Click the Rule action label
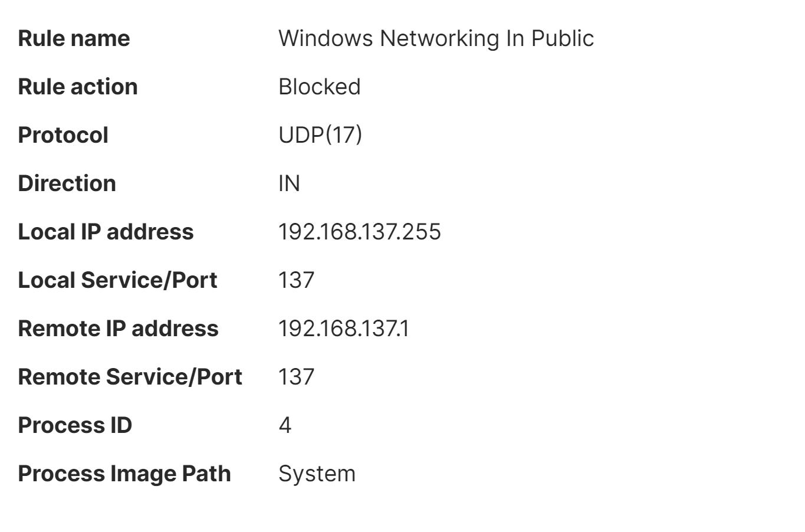The width and height of the screenshot is (805, 532). click(78, 87)
